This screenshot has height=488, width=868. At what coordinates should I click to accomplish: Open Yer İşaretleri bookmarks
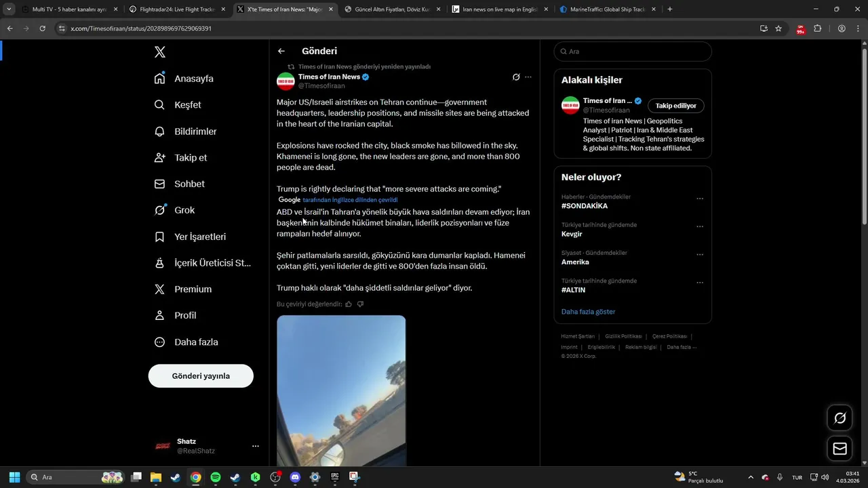[190, 237]
